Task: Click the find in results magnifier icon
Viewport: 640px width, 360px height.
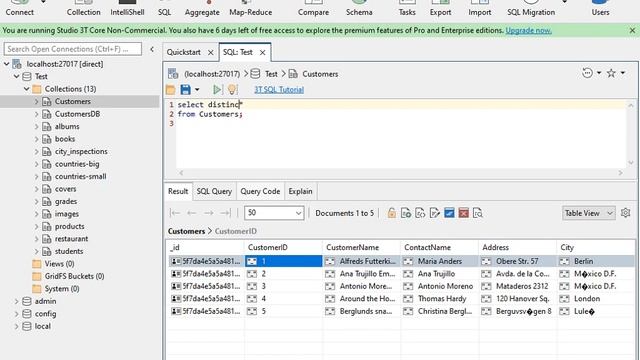Action: pos(478,213)
